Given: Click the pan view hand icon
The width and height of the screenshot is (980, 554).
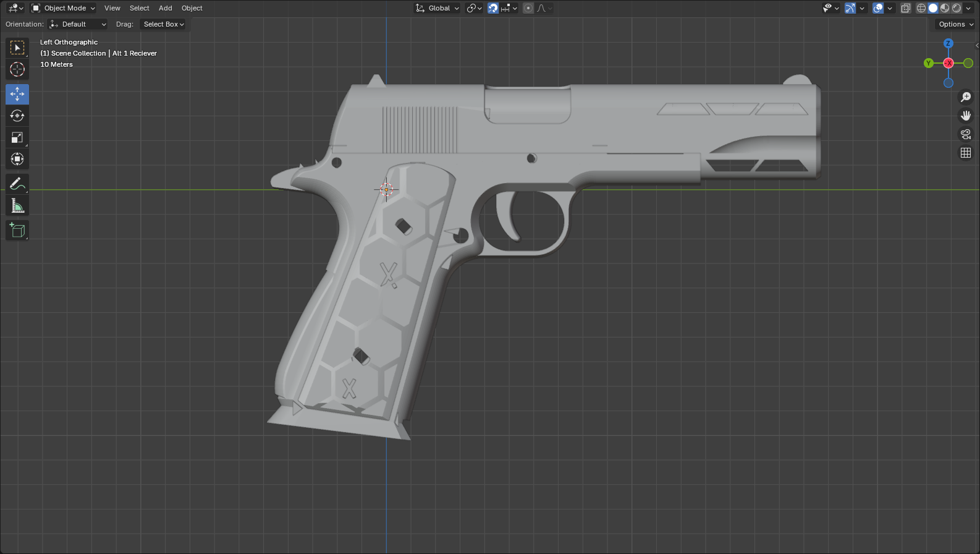Looking at the screenshot, I should click(x=966, y=116).
